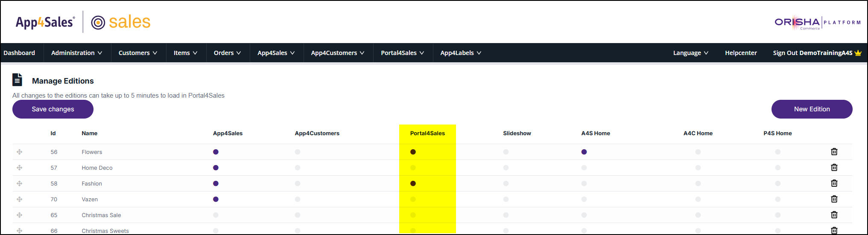Click edition Id 56
The width and height of the screenshot is (868, 235).
point(54,152)
